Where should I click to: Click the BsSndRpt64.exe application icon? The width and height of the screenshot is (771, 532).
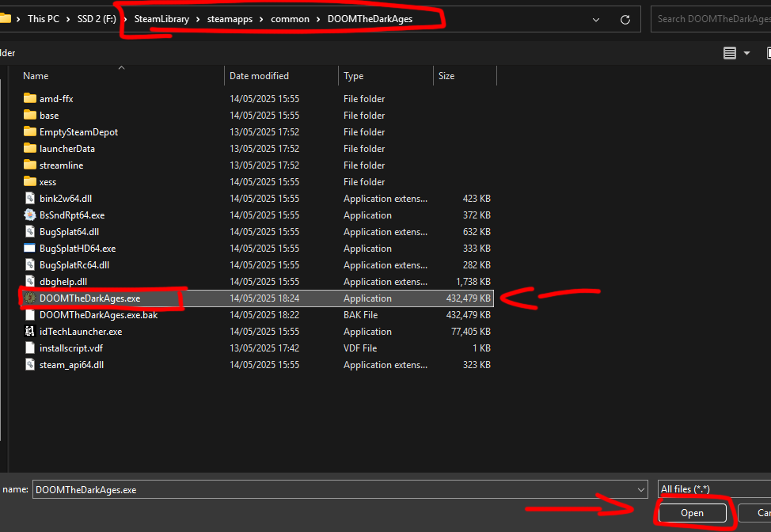30,215
